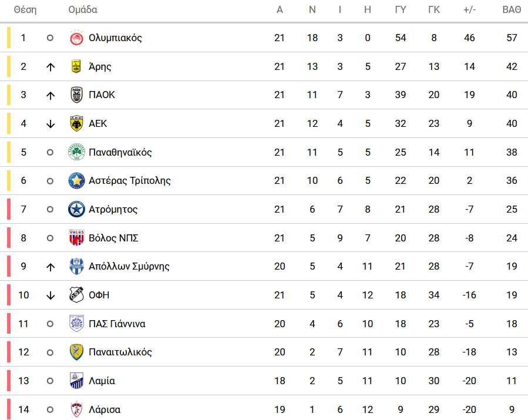Viewport: 528px width, 420px height.
Task: Click the Ολυμπιακός club crest
Action: 76,38
